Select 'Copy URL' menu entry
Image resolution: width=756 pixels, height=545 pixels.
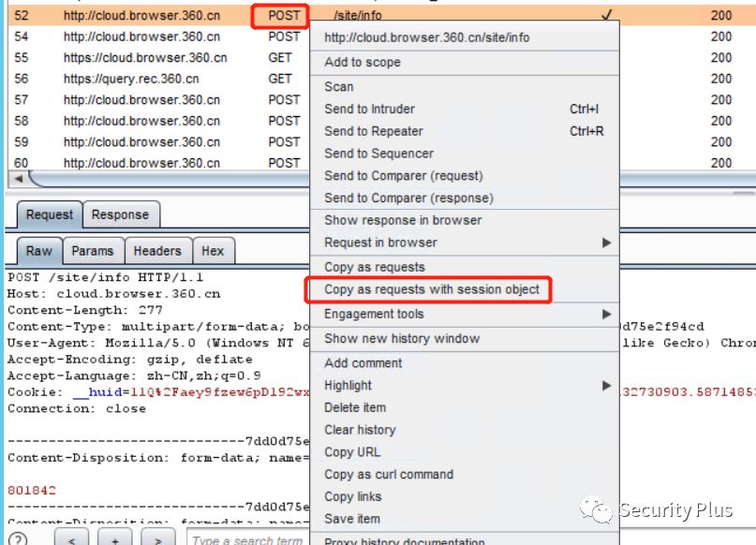pyautogui.click(x=465, y=452)
